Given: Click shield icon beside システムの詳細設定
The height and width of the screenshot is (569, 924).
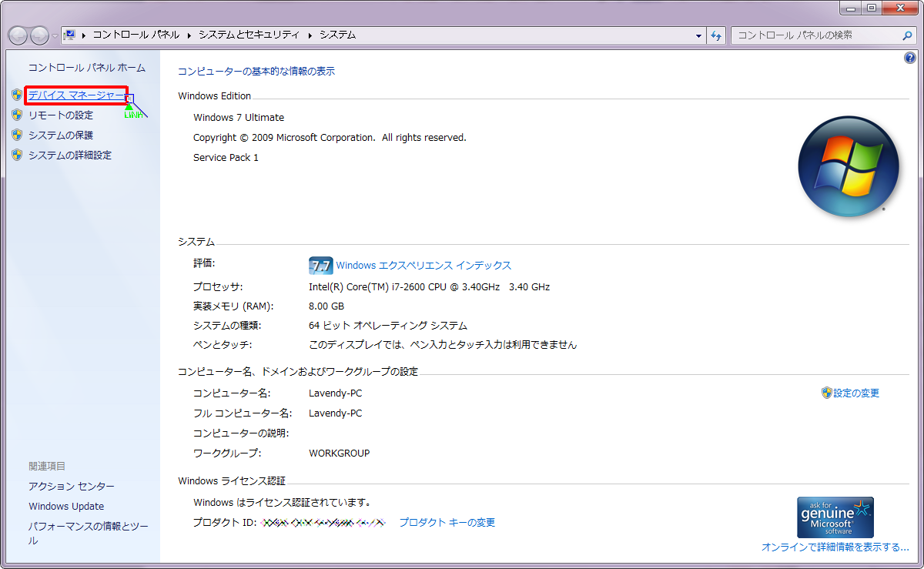Looking at the screenshot, I should tap(17, 155).
